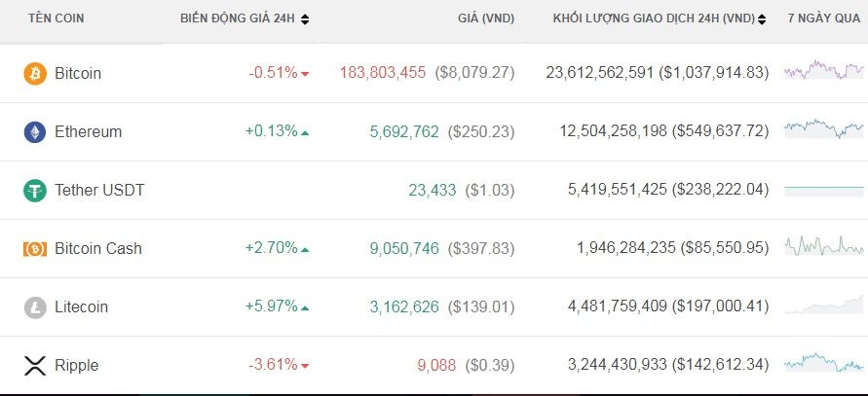The image size is (868, 396).
Task: Open the Ethereum coin name link
Action: (x=88, y=131)
